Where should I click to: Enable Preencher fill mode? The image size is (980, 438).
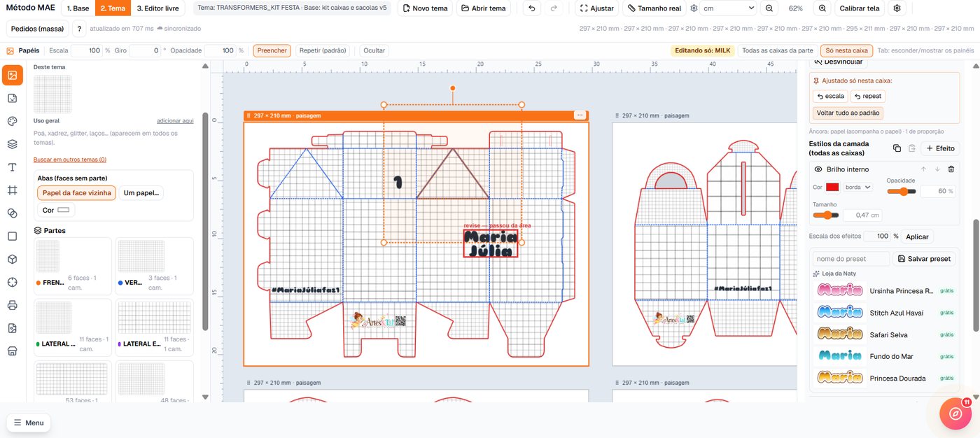click(272, 51)
